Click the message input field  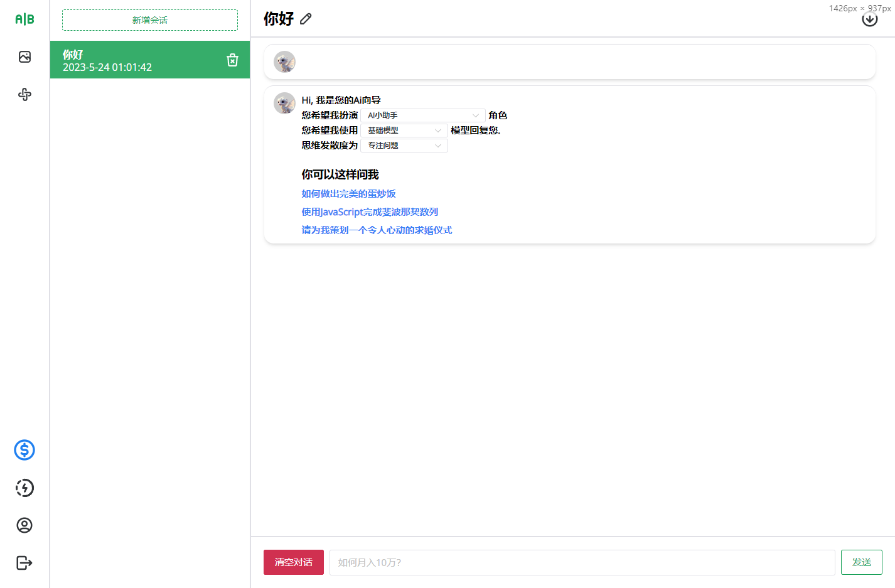pyautogui.click(x=582, y=562)
